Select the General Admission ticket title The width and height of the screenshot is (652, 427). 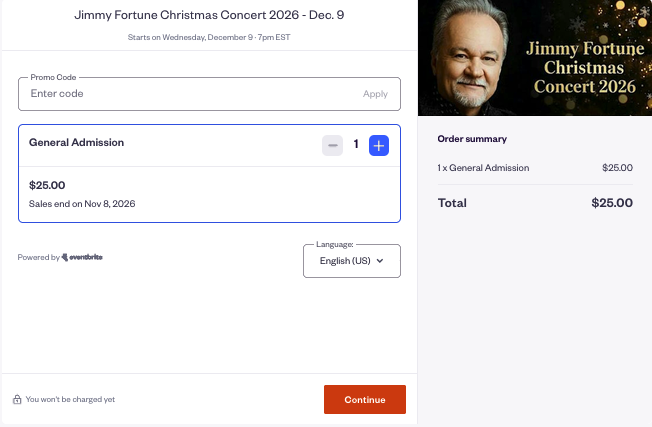(x=77, y=143)
